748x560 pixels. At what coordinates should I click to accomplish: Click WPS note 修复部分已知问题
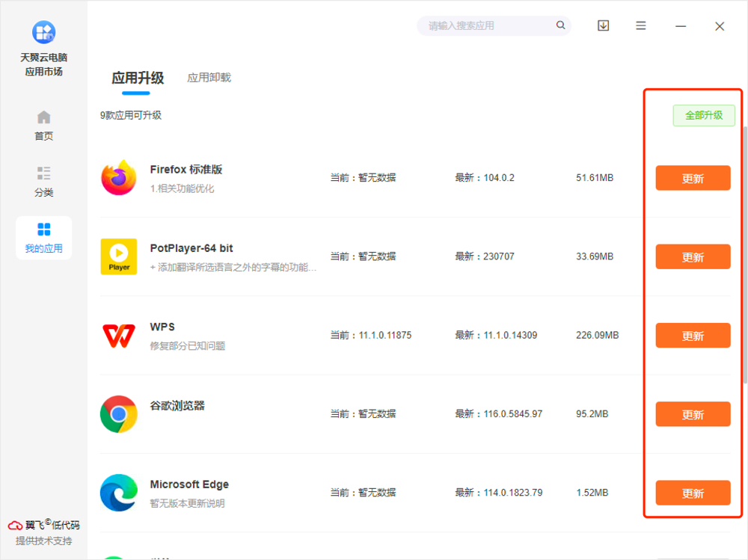[188, 346]
